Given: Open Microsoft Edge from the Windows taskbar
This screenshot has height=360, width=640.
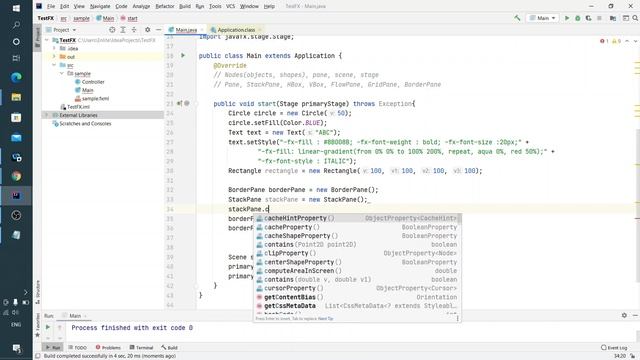Looking at the screenshot, I should [16, 77].
